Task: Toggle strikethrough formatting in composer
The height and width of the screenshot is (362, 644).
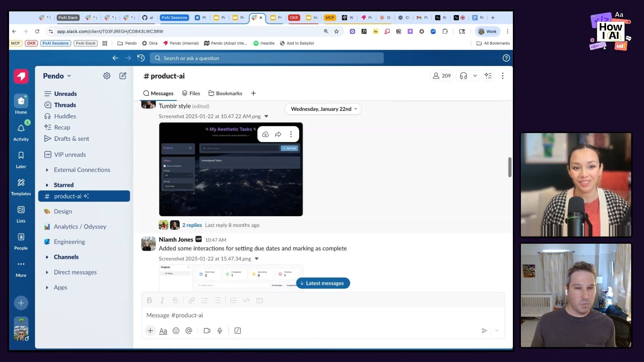Action: (x=175, y=300)
